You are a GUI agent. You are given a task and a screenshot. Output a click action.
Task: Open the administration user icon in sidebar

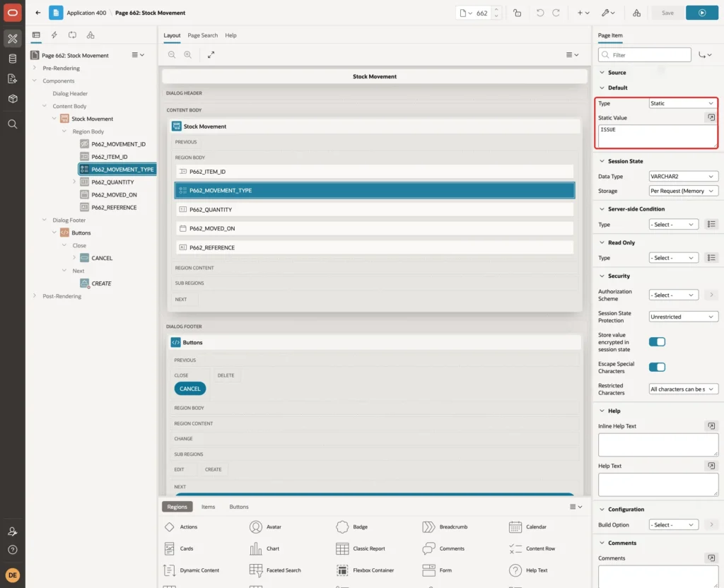[x=13, y=531]
